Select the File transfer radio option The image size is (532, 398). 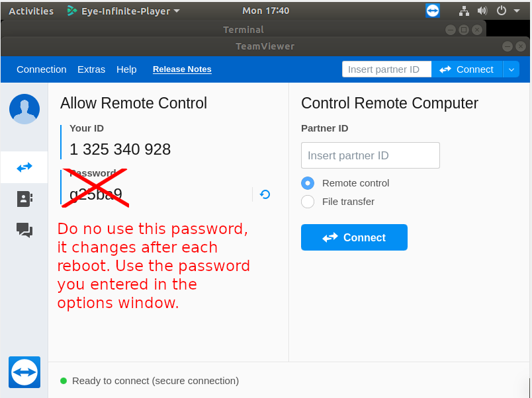tap(308, 202)
